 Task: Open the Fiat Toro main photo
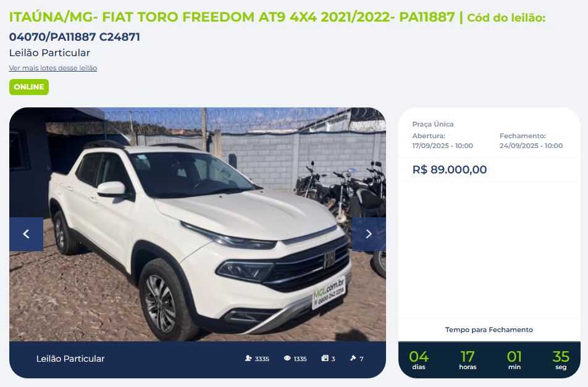coord(198,225)
